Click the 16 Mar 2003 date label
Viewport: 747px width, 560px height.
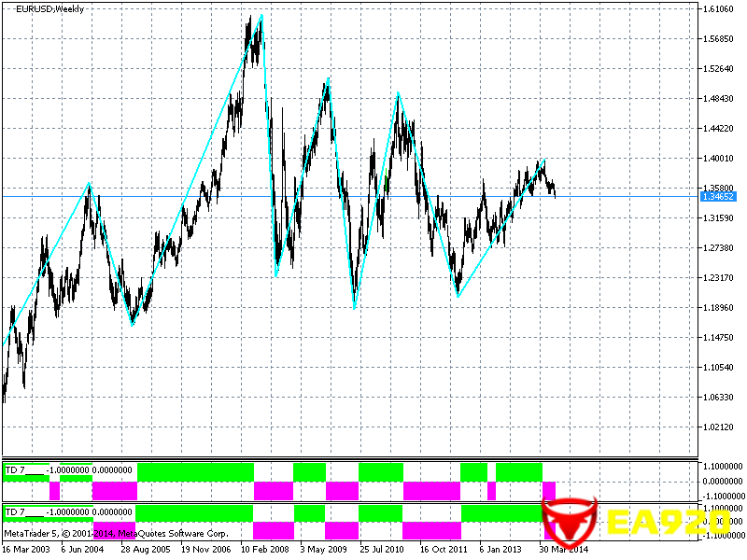pyautogui.click(x=26, y=550)
